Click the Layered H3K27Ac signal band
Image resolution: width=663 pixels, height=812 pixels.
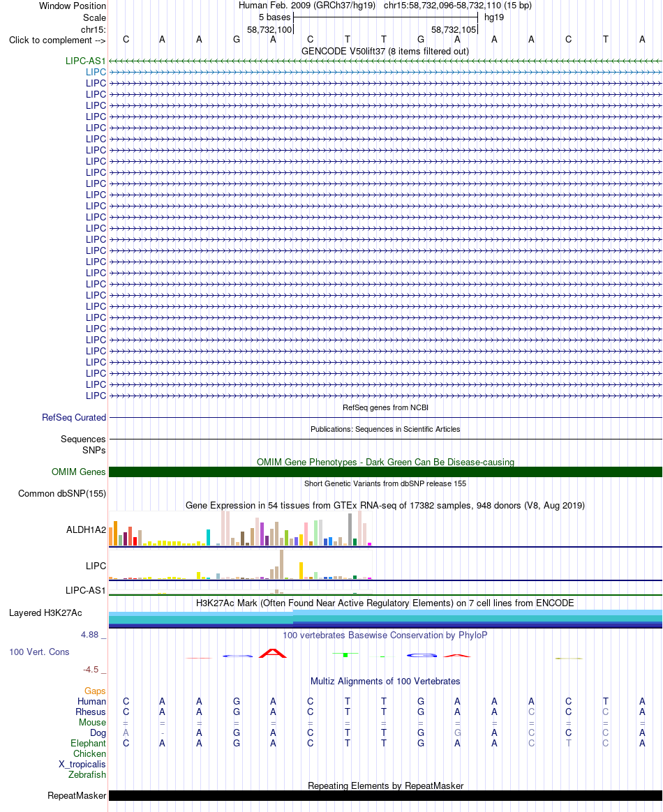(385, 619)
